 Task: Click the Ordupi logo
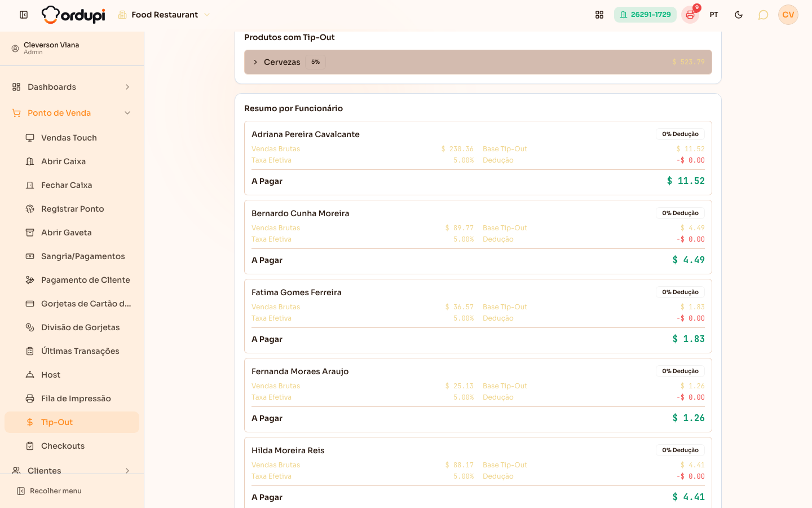point(73,15)
